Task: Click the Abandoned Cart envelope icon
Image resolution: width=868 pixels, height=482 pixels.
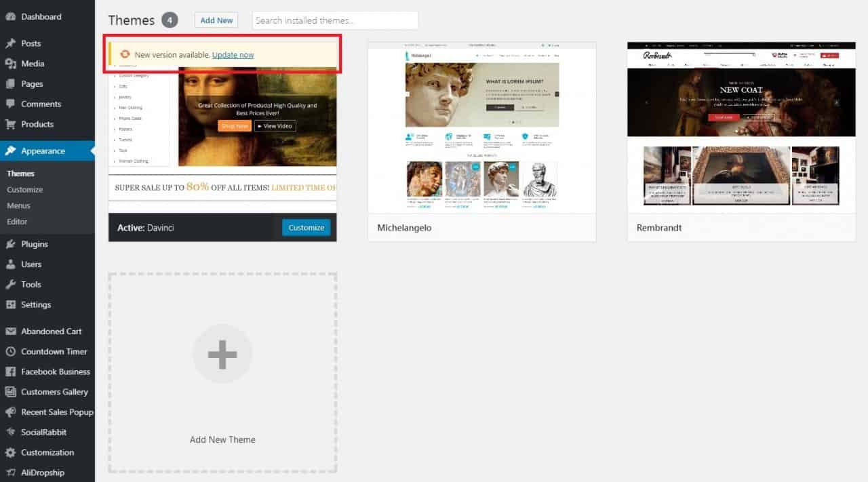Action: tap(10, 332)
